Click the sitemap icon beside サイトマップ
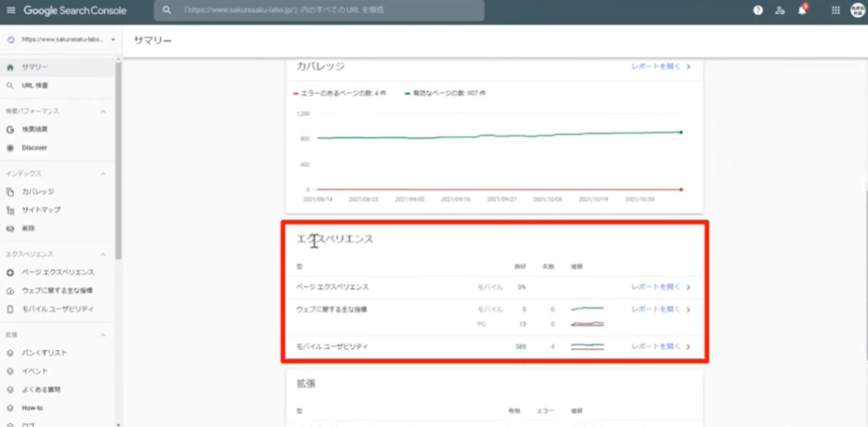 10,210
